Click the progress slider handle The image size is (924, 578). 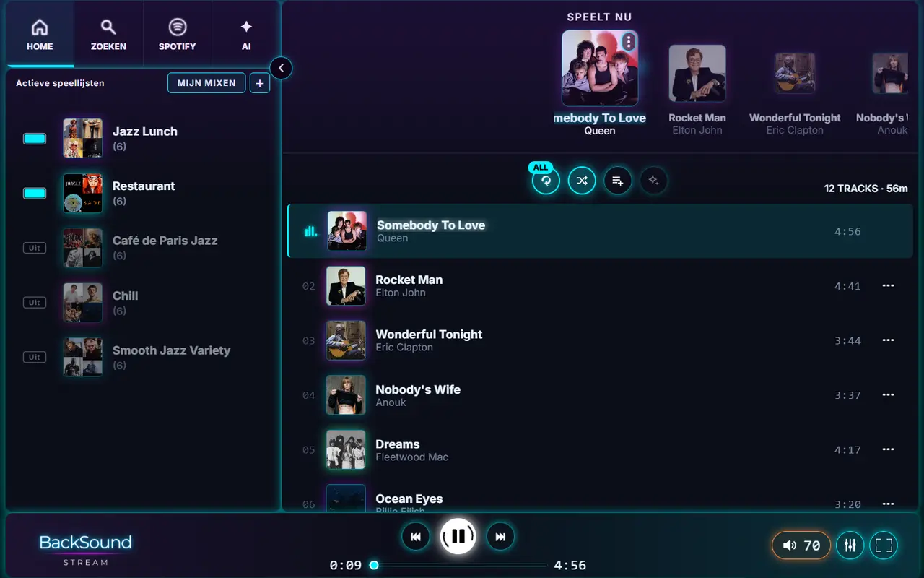(374, 565)
